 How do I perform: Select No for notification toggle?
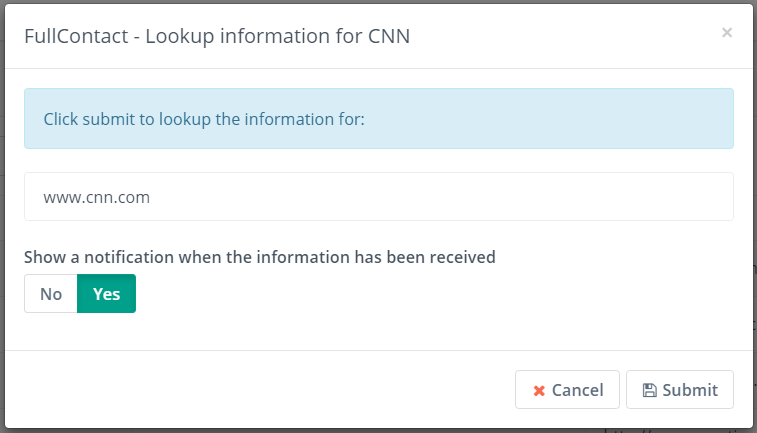pos(51,294)
